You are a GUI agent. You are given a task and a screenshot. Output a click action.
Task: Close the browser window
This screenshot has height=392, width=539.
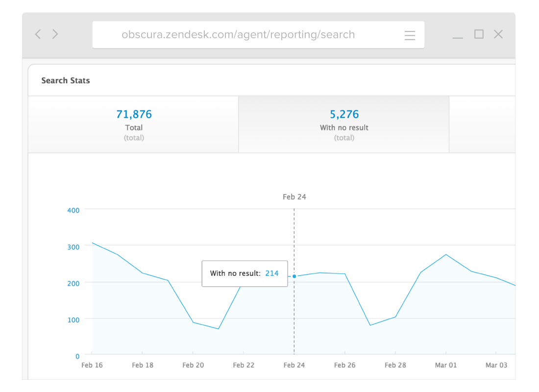point(498,34)
